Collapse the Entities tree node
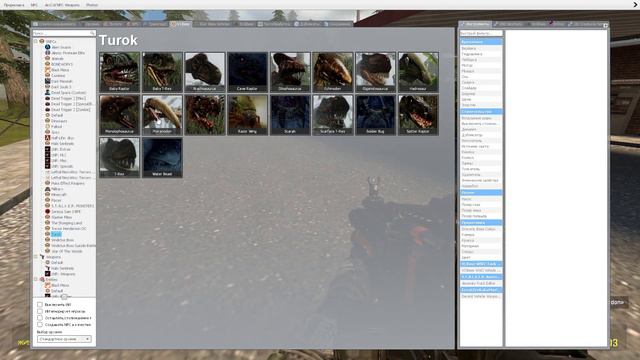This screenshot has height=360, width=640. [36, 280]
